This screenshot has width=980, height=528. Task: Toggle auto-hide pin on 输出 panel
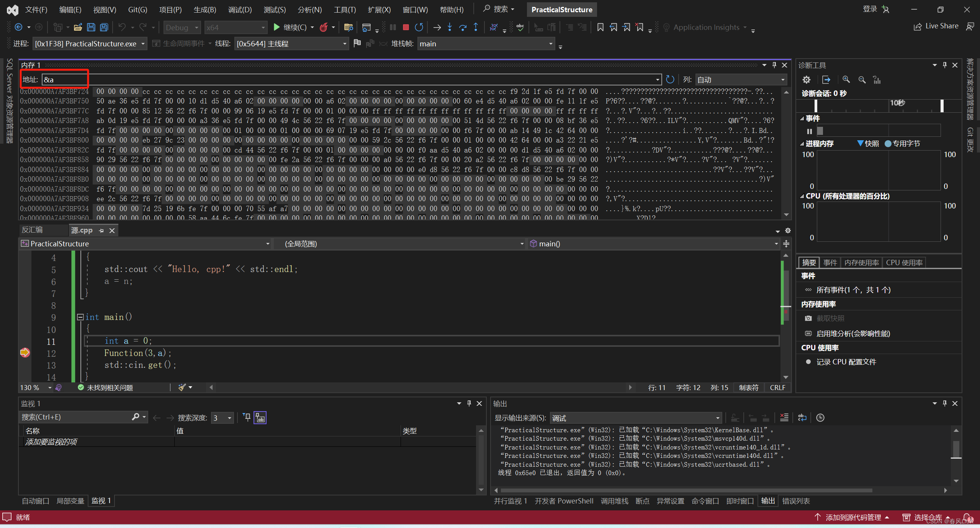tap(945, 403)
